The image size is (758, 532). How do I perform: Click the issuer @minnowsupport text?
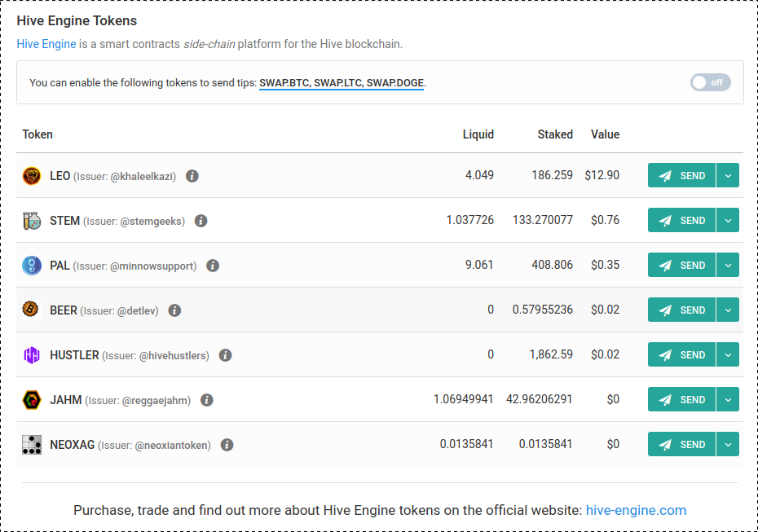pos(152,266)
